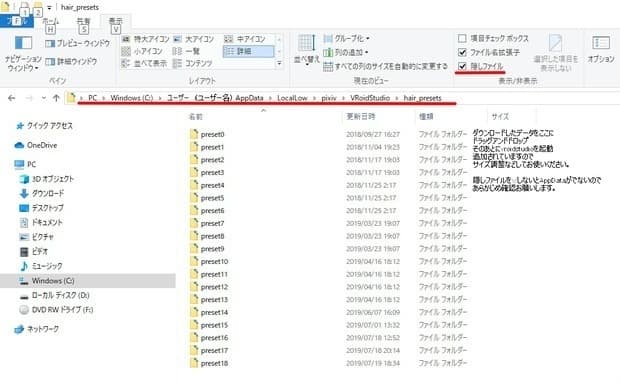The width and height of the screenshot is (620, 385).
Task: Select DVD RW ドライブ (F:)
Action: tap(56, 310)
